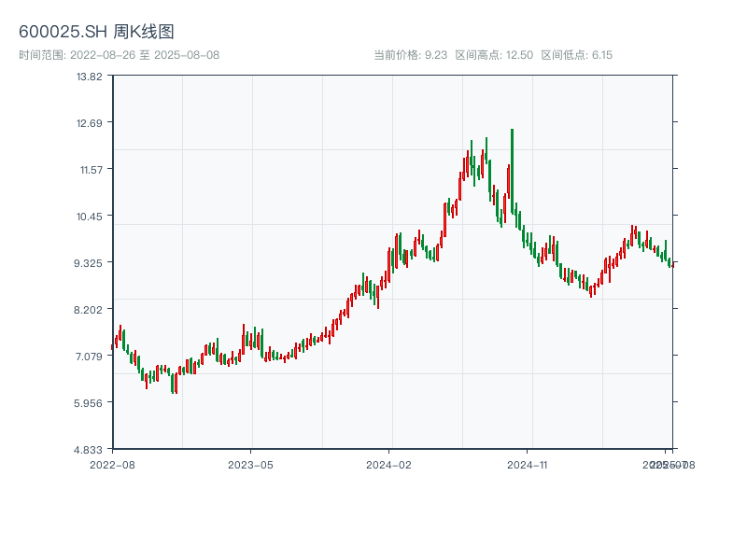This screenshot has width=747, height=560.
Task: Click y-axis value 11.57
Action: click(91, 170)
